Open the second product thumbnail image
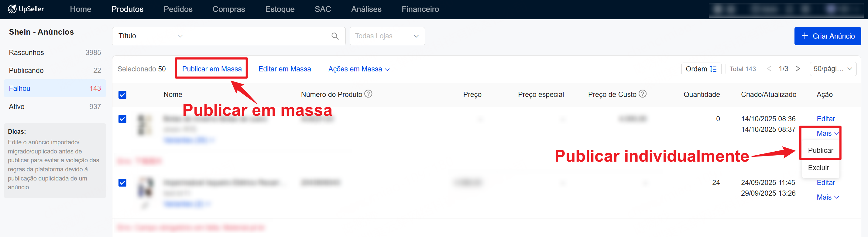Image resolution: width=868 pixels, height=237 pixels. [146, 187]
